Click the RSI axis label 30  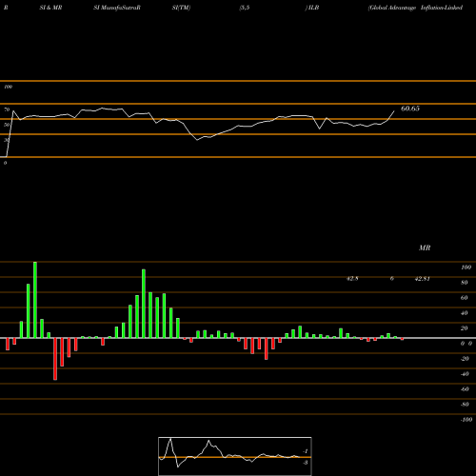click(x=7, y=140)
